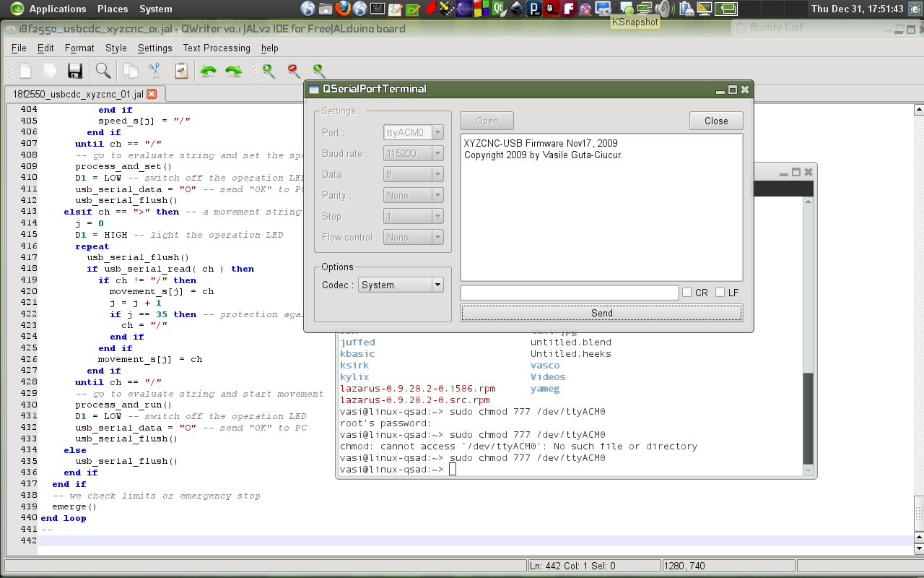Click the Paste clipboard icon

click(181, 71)
